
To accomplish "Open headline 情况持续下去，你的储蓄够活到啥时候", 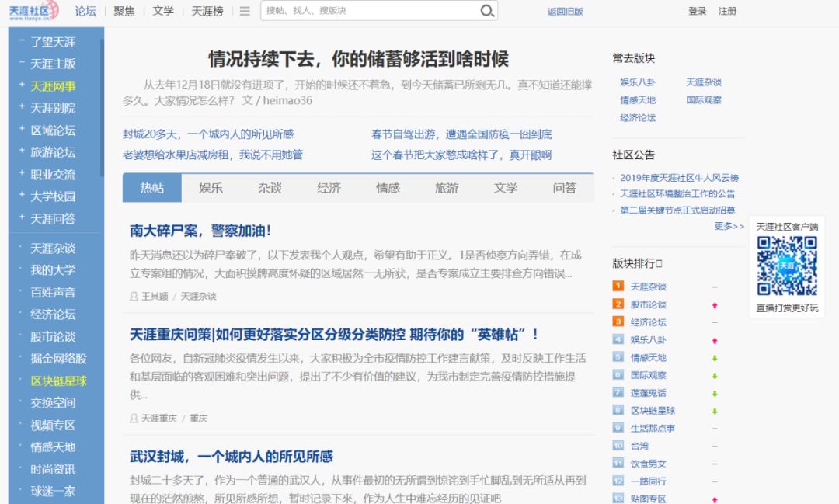I will 358,59.
